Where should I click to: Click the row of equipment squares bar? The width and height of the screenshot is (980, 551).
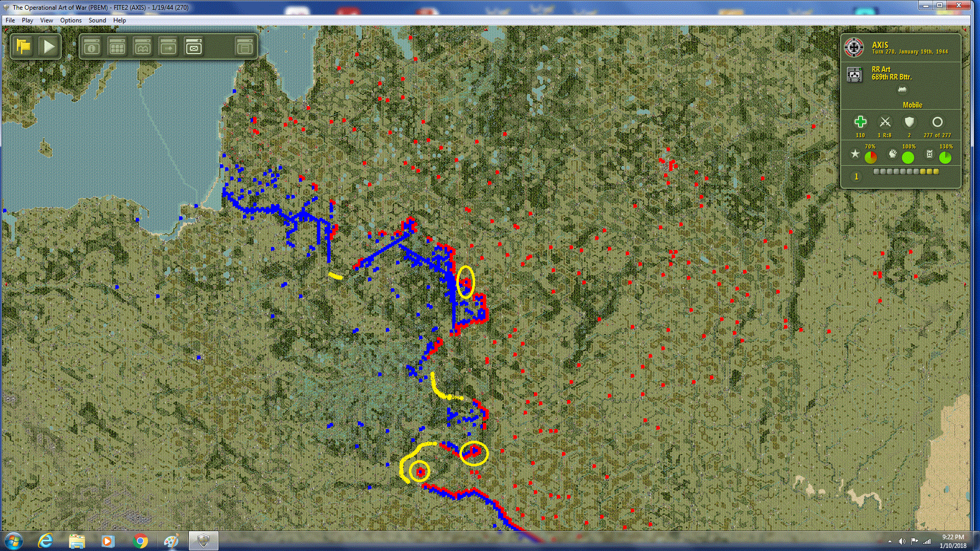click(906, 171)
